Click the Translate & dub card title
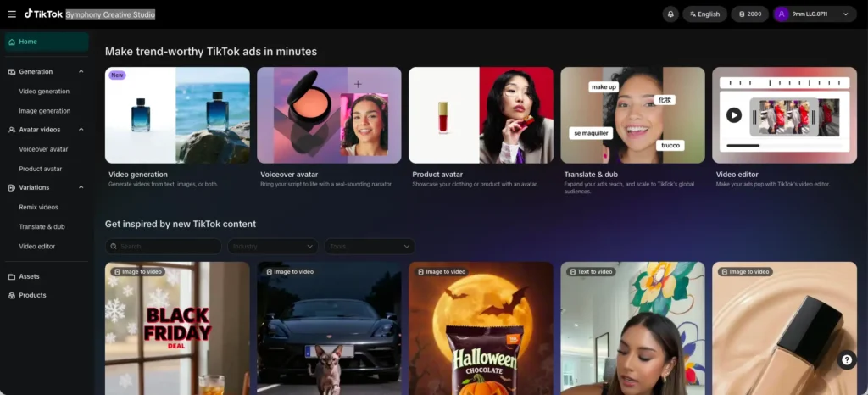Image resolution: width=868 pixels, height=395 pixels. pyautogui.click(x=591, y=175)
